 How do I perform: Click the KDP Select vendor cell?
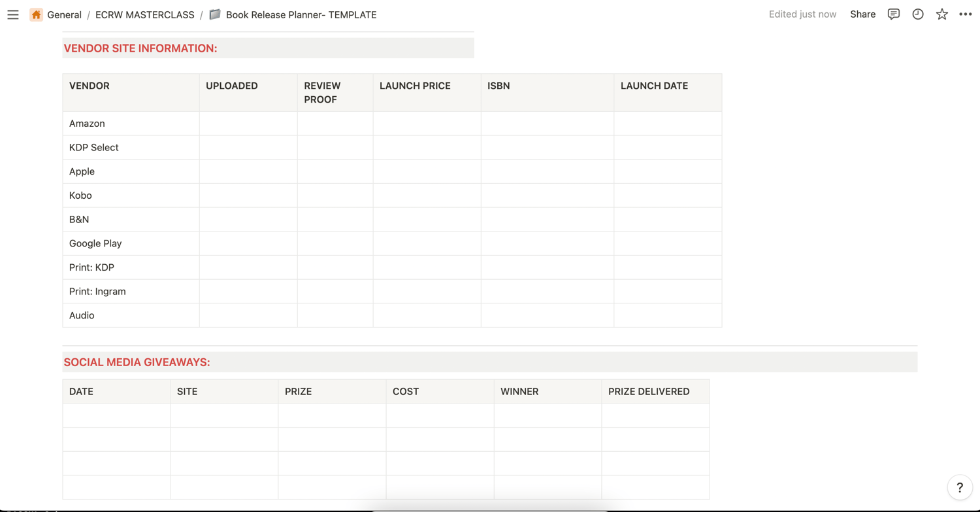(x=131, y=148)
